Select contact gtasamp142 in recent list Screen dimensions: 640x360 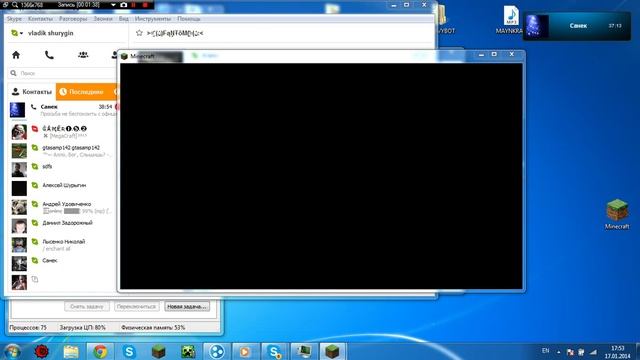pyautogui.click(x=64, y=151)
